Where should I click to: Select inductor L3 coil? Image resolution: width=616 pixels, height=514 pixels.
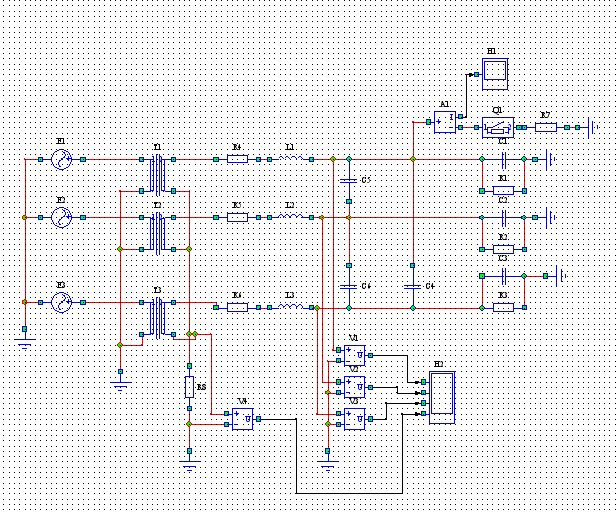[x=291, y=306]
